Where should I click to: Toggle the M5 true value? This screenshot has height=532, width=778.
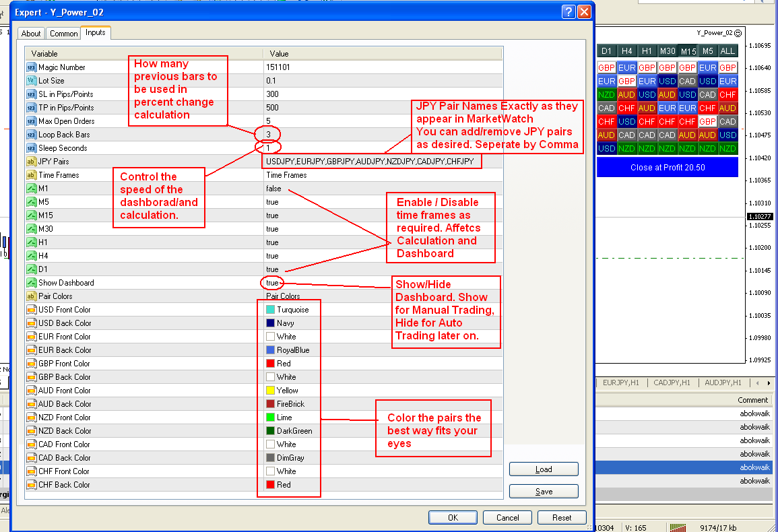click(x=272, y=202)
